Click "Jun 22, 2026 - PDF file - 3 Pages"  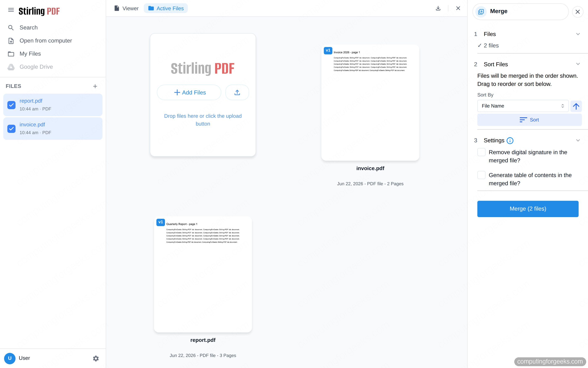(x=203, y=355)
